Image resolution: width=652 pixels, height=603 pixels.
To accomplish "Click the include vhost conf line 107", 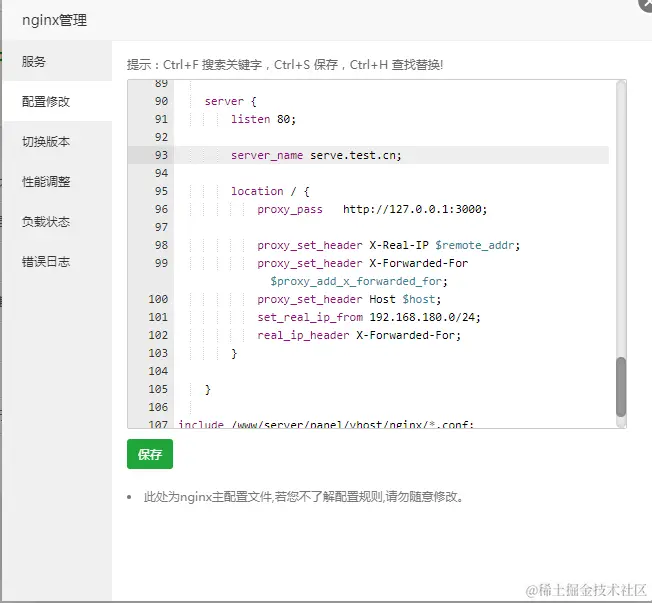I will click(x=326, y=424).
